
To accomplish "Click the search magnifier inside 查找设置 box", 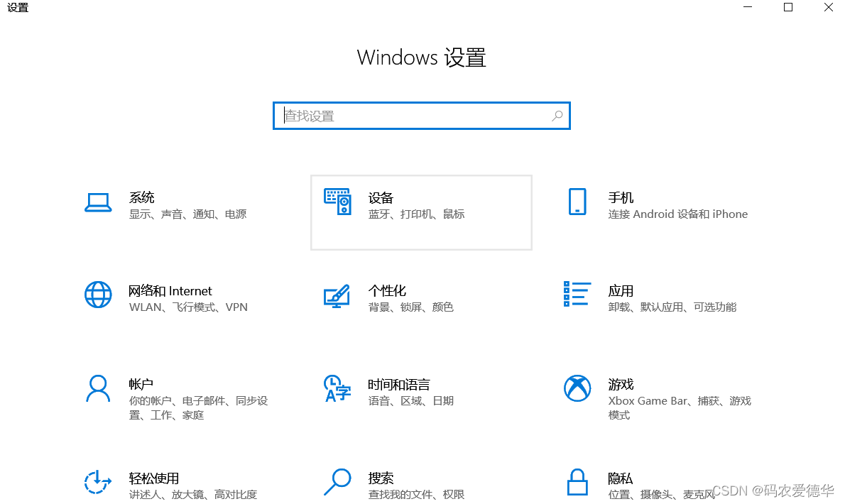I will pos(557,116).
